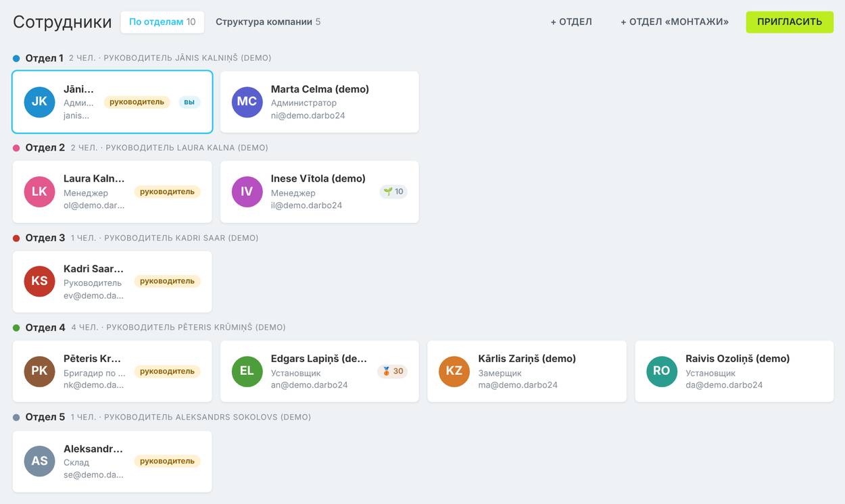Click the «Отдел 1» heading
This screenshot has height=504, width=845.
tap(45, 58)
